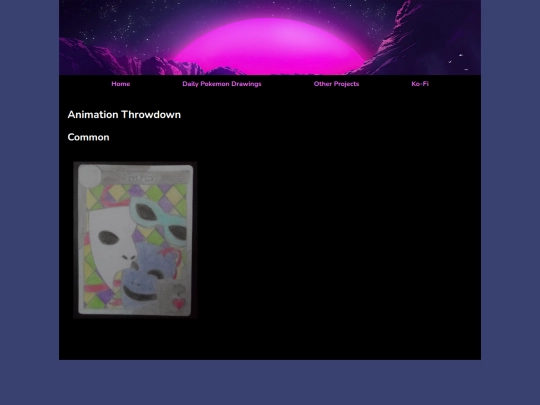540x405 pixels.
Task: Open the masquerade masks card drawing thumbnail
Action: (135, 240)
